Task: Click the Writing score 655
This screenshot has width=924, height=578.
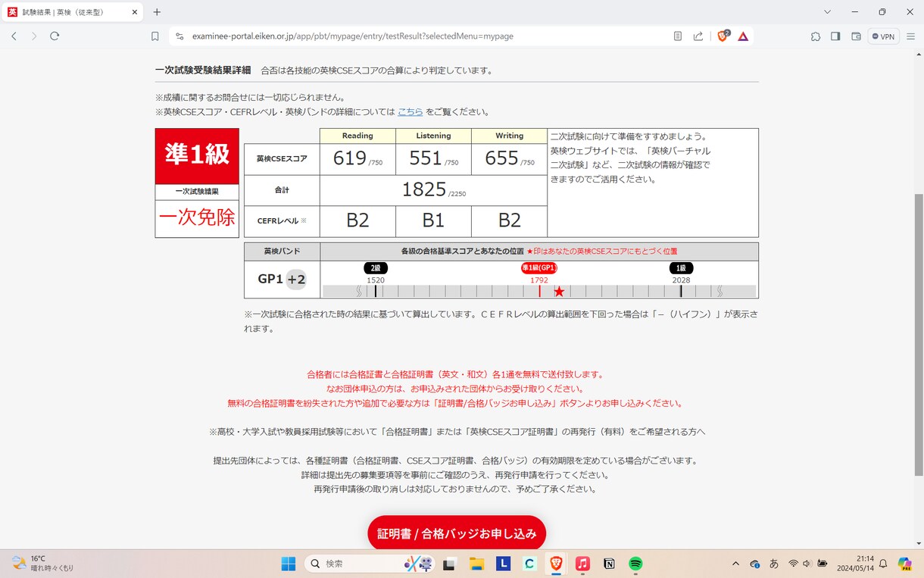Action: point(501,158)
